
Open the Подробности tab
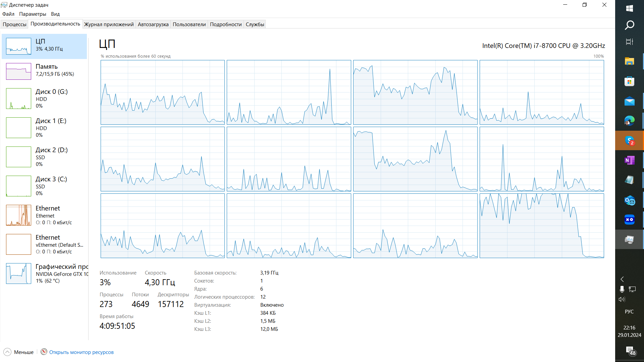226,24
